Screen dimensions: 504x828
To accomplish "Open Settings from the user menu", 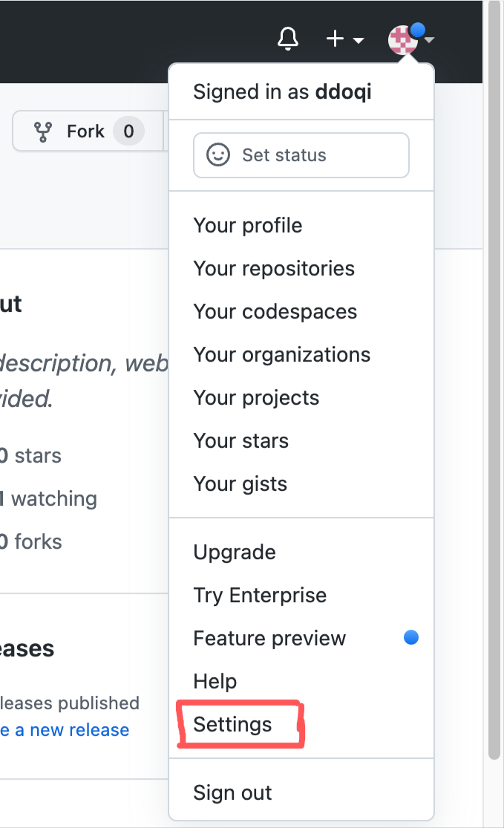I will 232,724.
